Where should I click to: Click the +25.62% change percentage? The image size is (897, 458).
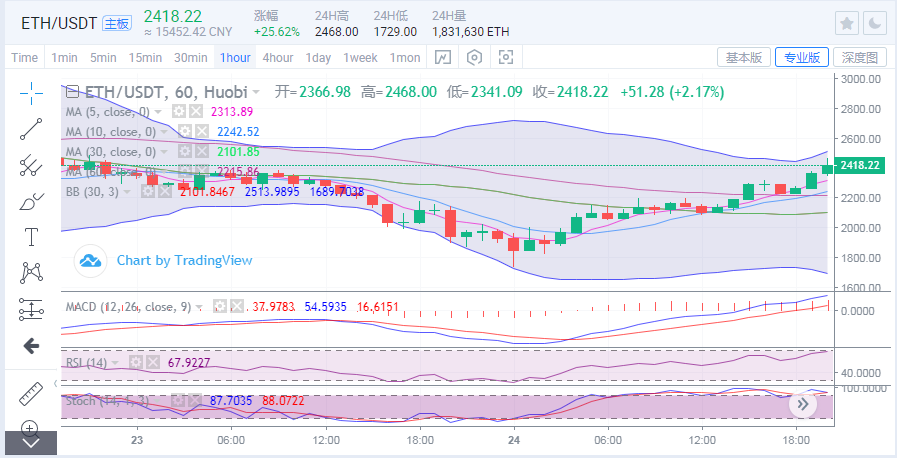277,32
